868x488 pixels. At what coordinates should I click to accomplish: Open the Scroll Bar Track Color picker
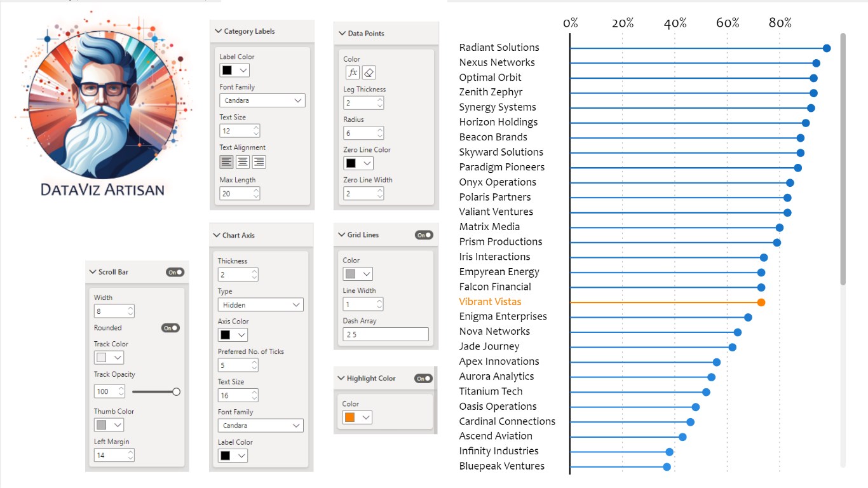tap(109, 358)
